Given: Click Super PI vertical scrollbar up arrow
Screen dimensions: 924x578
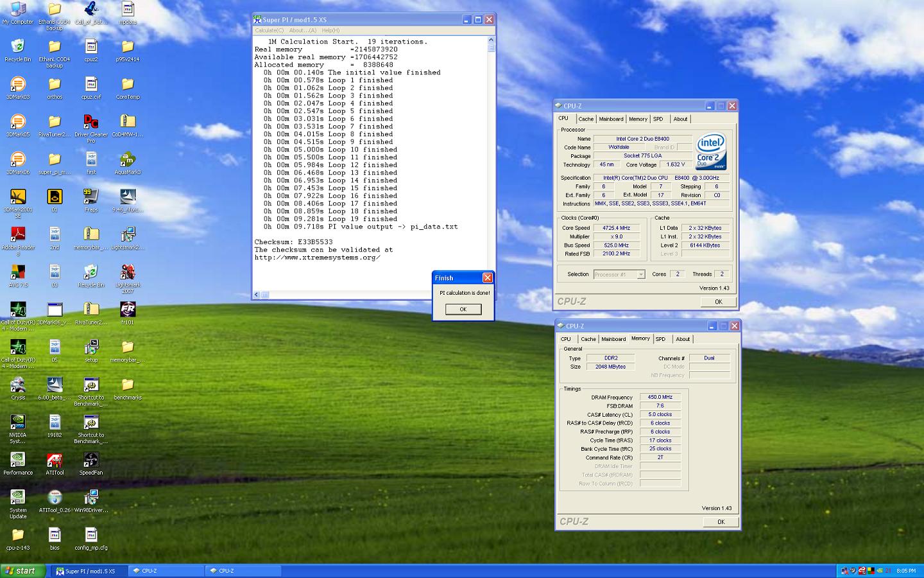Looking at the screenshot, I should [491, 39].
